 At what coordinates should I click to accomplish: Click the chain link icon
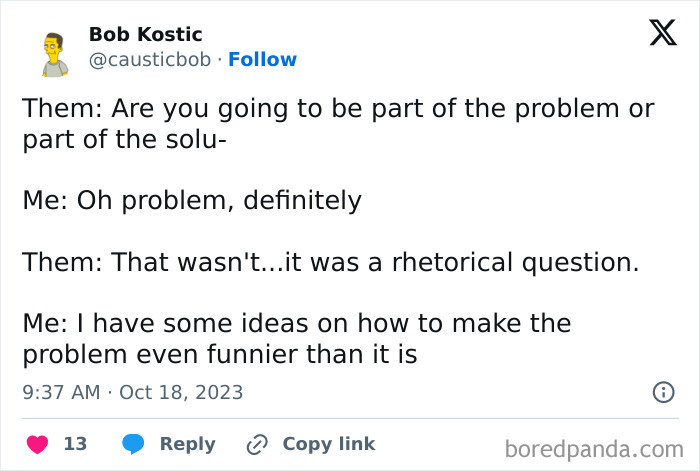[x=258, y=443]
